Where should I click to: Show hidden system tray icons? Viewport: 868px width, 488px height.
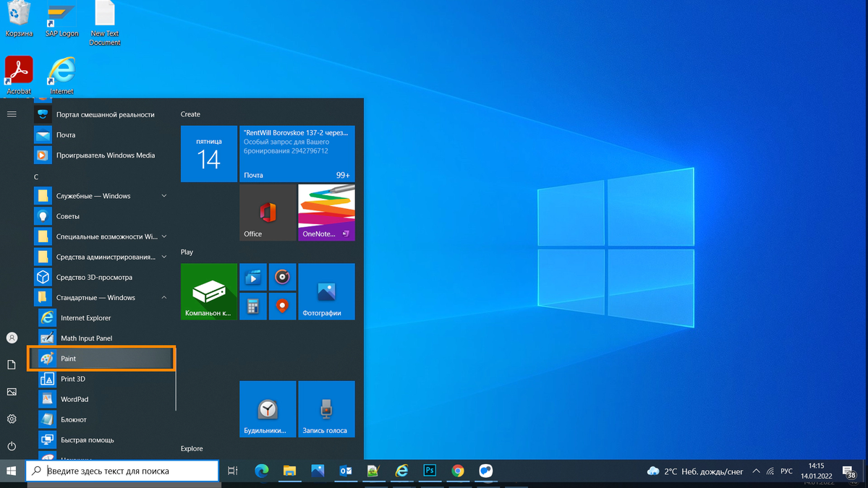pos(757,471)
